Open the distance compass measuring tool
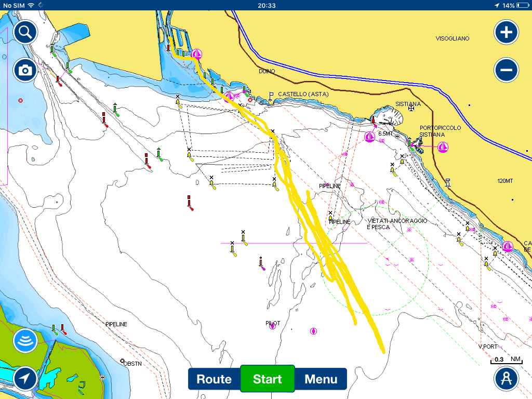The width and height of the screenshot is (532, 399). pyautogui.click(x=506, y=379)
